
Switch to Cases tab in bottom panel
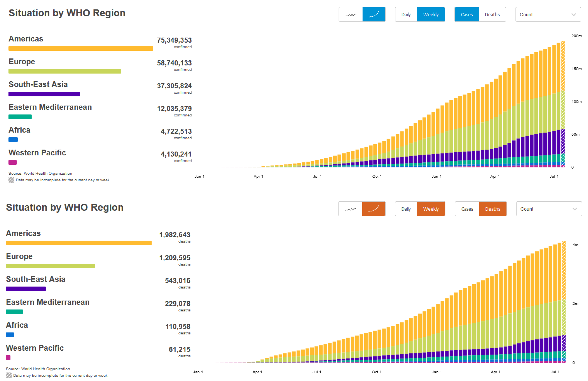point(467,209)
